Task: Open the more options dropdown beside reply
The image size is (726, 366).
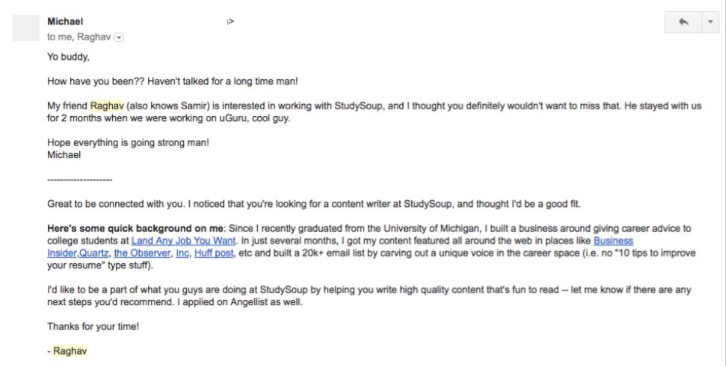Action: pyautogui.click(x=710, y=22)
